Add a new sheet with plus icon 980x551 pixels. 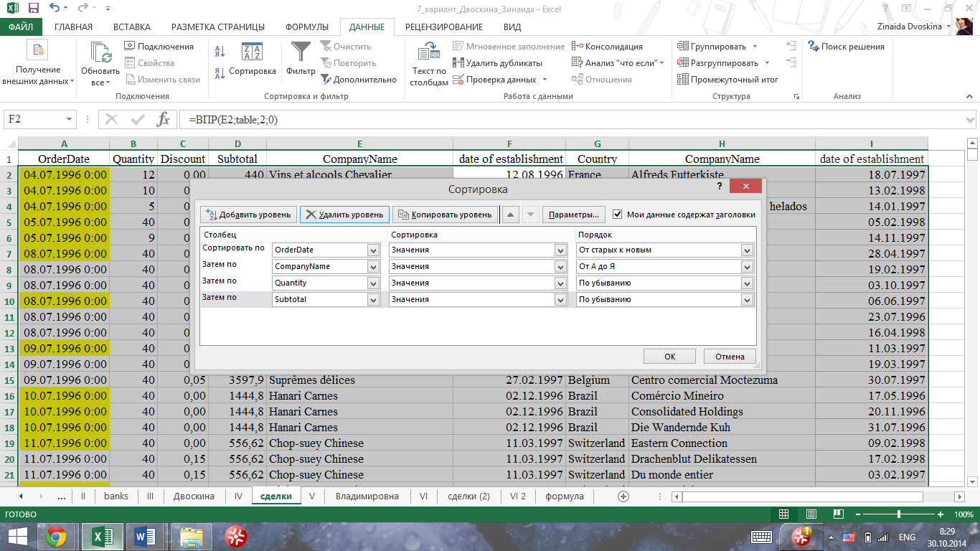623,496
